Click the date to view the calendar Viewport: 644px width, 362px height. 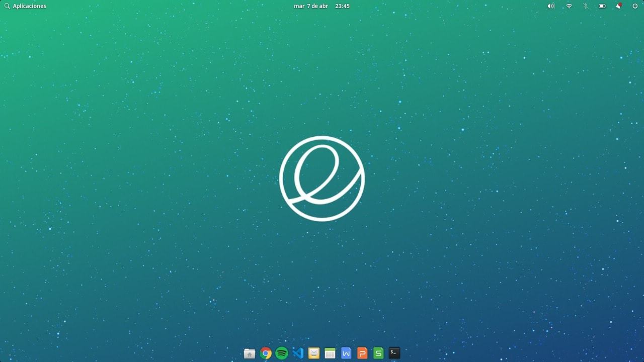(311, 6)
